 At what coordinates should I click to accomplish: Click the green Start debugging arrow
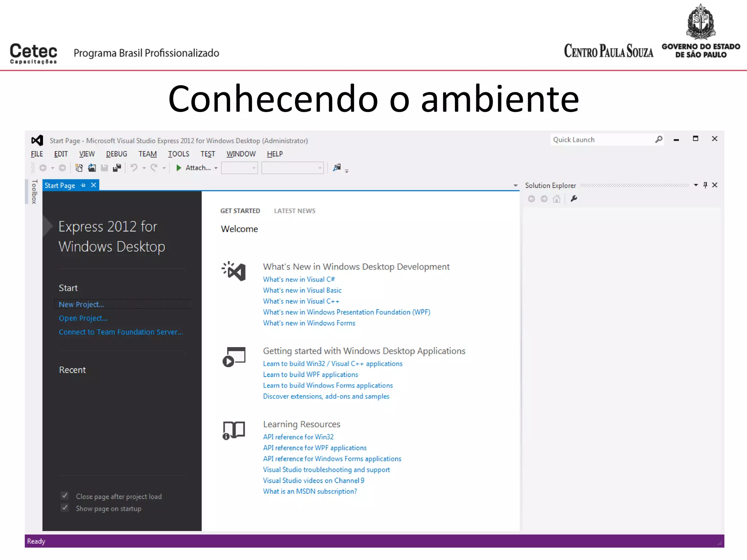(179, 168)
